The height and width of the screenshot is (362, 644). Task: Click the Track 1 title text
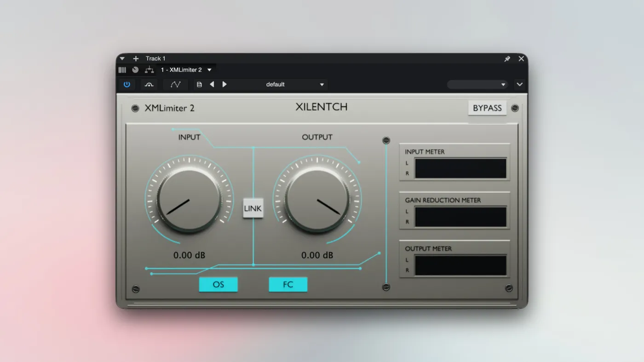(155, 58)
